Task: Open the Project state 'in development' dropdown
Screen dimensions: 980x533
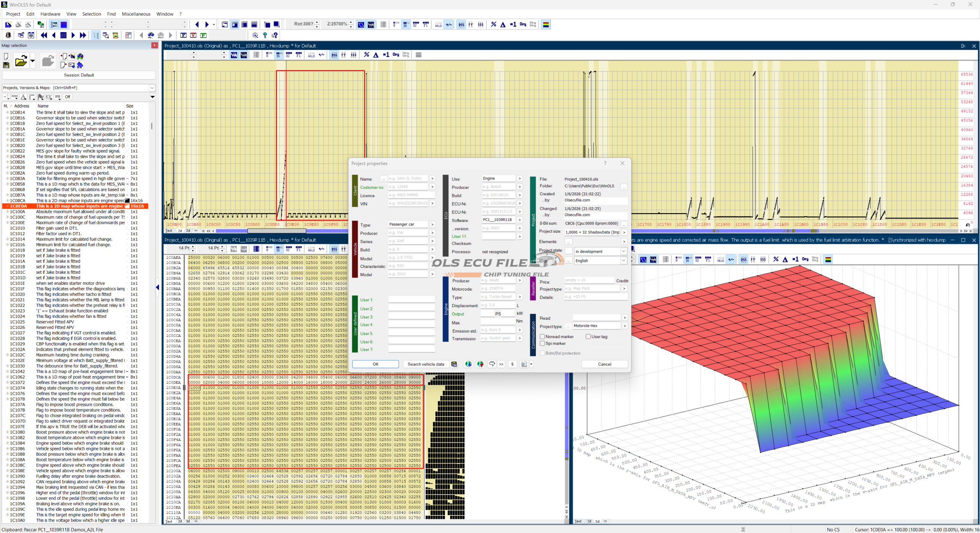Action: (x=623, y=252)
